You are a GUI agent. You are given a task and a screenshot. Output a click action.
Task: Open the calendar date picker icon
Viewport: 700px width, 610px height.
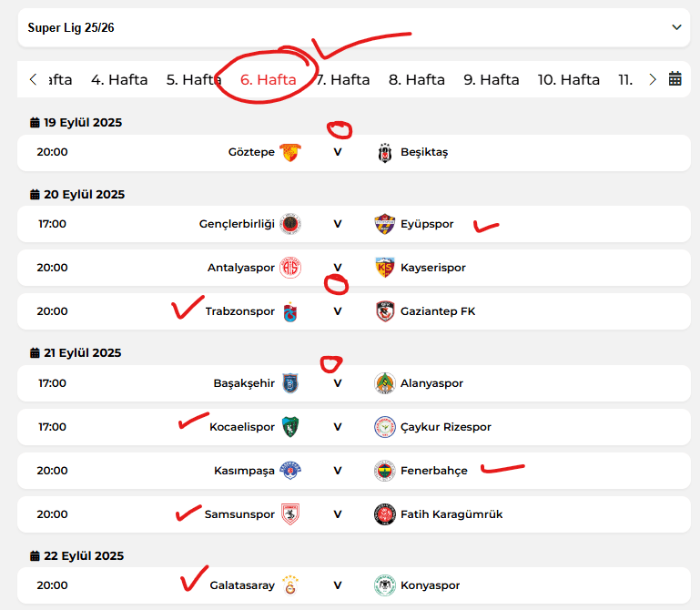[675, 79]
